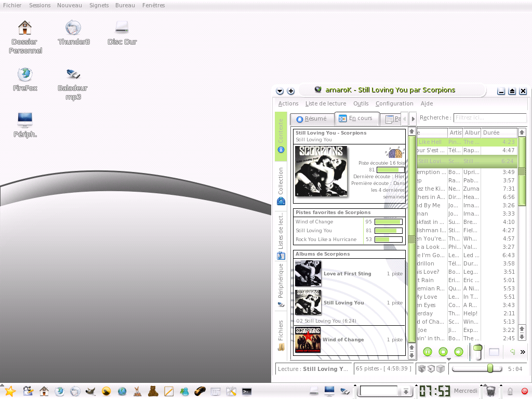Click the MusicBrainz icon in context panel
Screen dimensions: 532x399
tap(394, 153)
